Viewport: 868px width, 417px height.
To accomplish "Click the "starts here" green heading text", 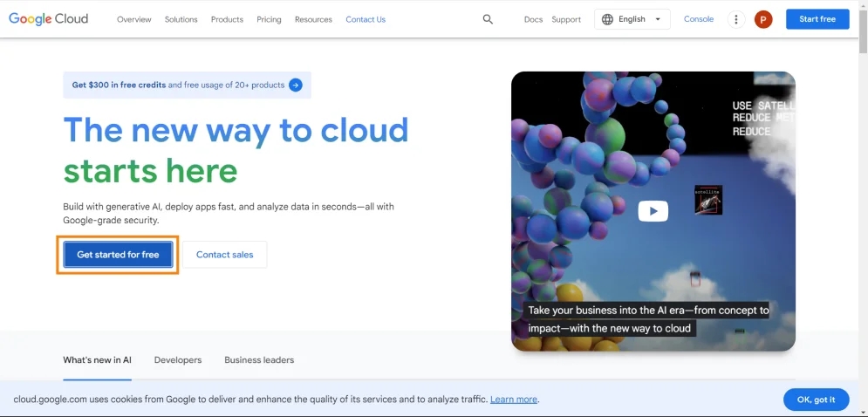I will coord(150,171).
